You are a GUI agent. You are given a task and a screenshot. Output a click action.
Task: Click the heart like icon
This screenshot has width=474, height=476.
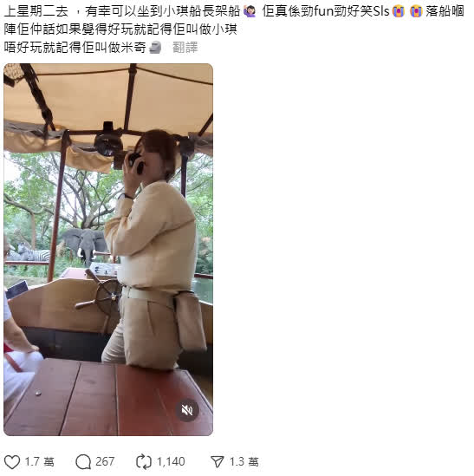coord(12,462)
